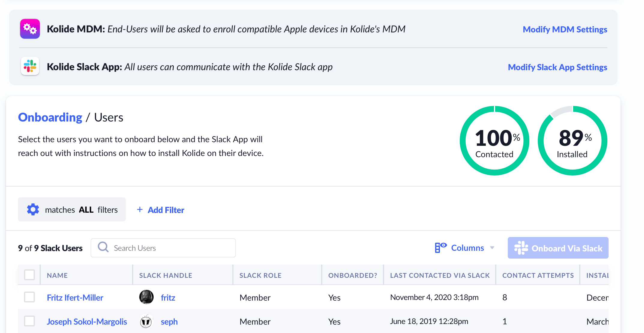The image size is (644, 333).
Task: Click seph's avatar picture
Action: pyautogui.click(x=146, y=321)
